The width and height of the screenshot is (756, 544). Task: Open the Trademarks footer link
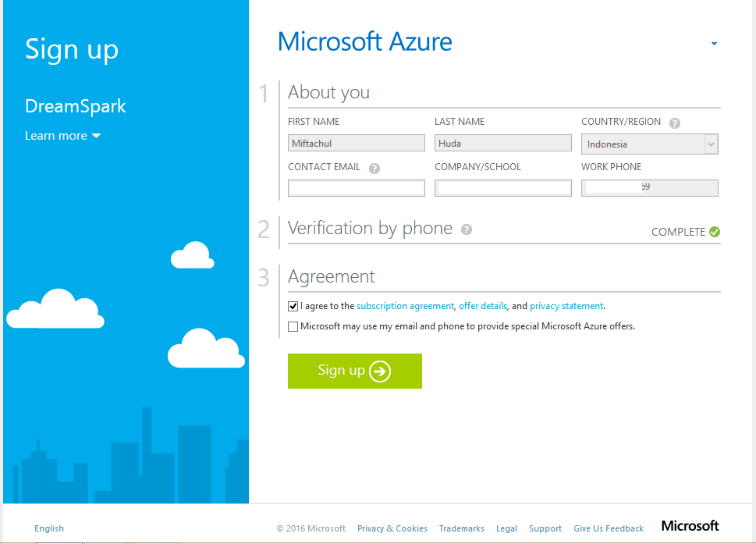pyautogui.click(x=461, y=528)
